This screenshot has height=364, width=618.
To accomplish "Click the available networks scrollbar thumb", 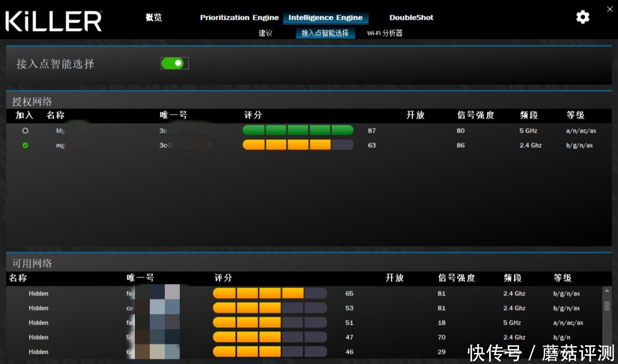I will click(607, 306).
